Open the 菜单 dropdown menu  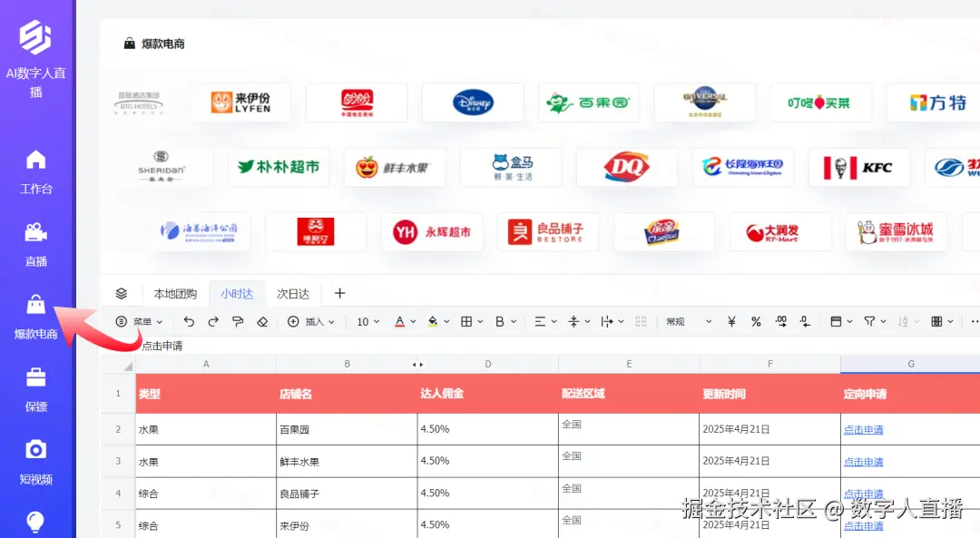pyautogui.click(x=139, y=322)
